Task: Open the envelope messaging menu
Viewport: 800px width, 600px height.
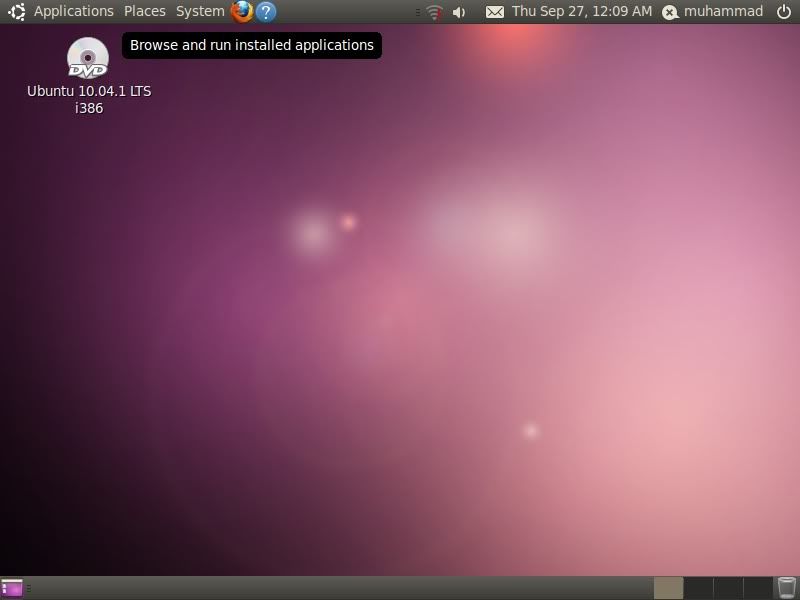Action: click(x=494, y=12)
